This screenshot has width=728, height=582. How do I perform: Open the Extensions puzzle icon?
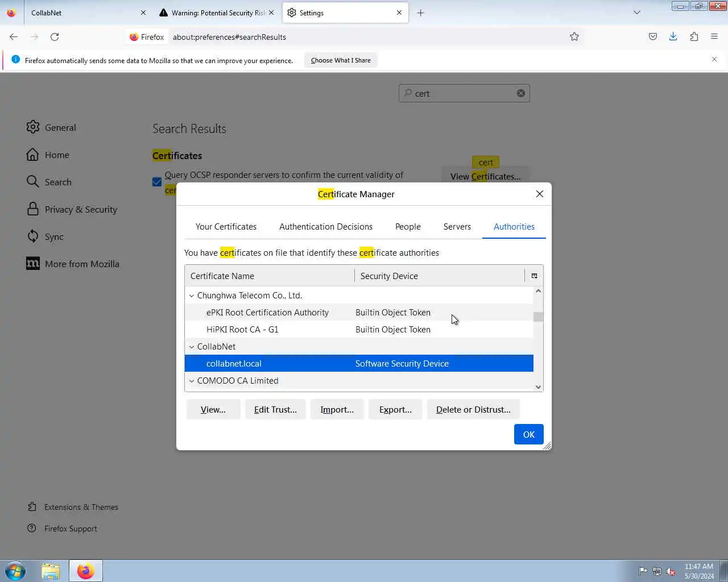tap(694, 37)
